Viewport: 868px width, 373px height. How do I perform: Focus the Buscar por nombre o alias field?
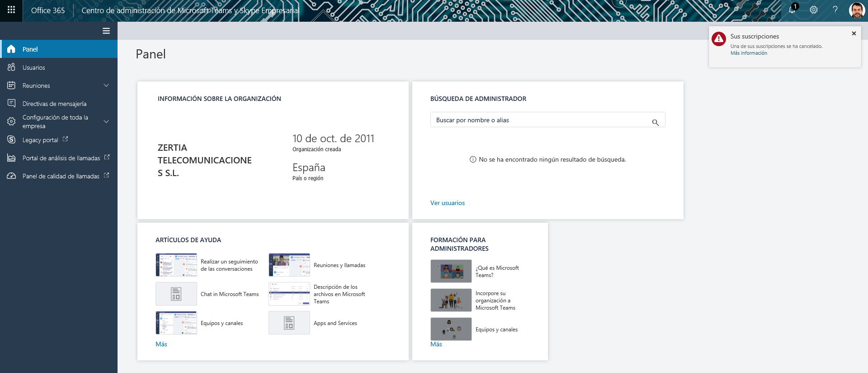click(540, 120)
